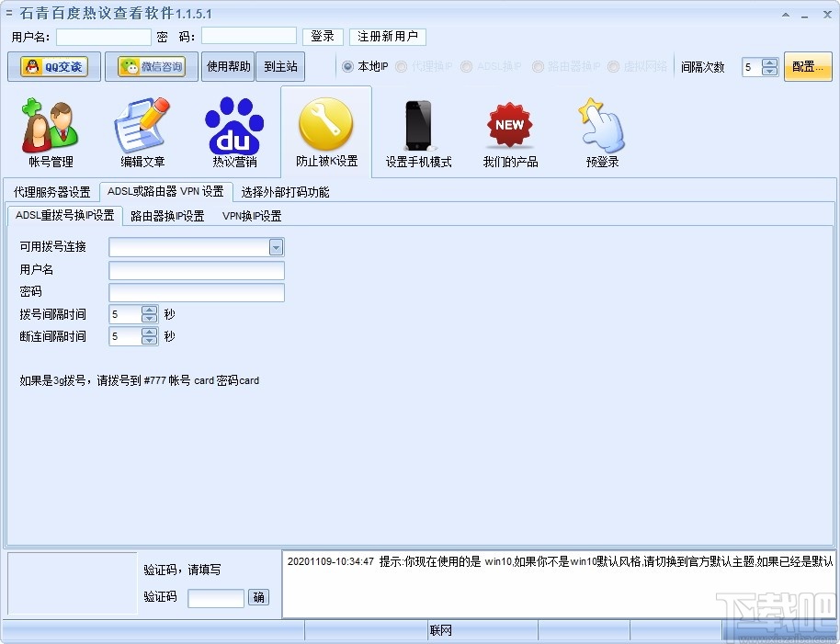Increase 间隔次数 with the up arrow

click(767, 62)
